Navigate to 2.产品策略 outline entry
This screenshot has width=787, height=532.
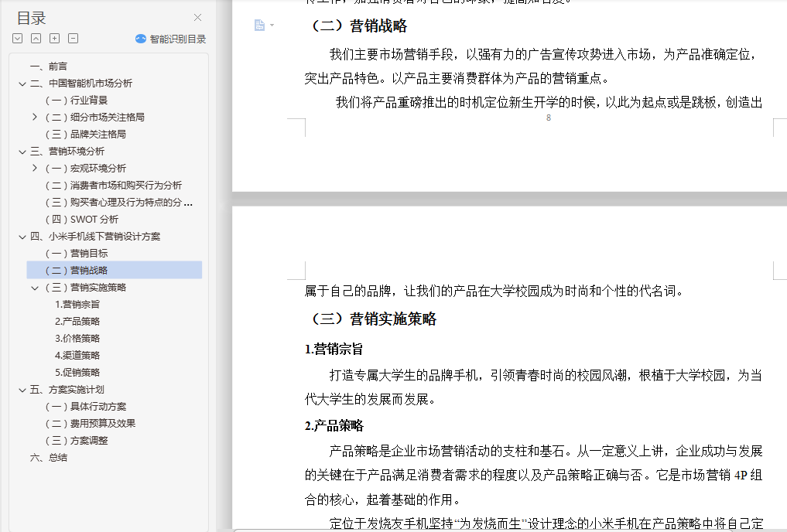pyautogui.click(x=77, y=322)
